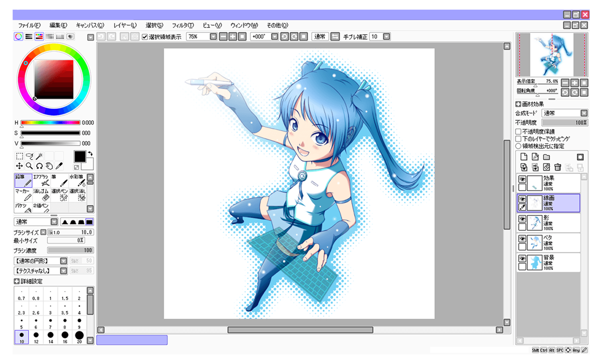Select the Airbrush (エアブラシ) tool

(41, 181)
